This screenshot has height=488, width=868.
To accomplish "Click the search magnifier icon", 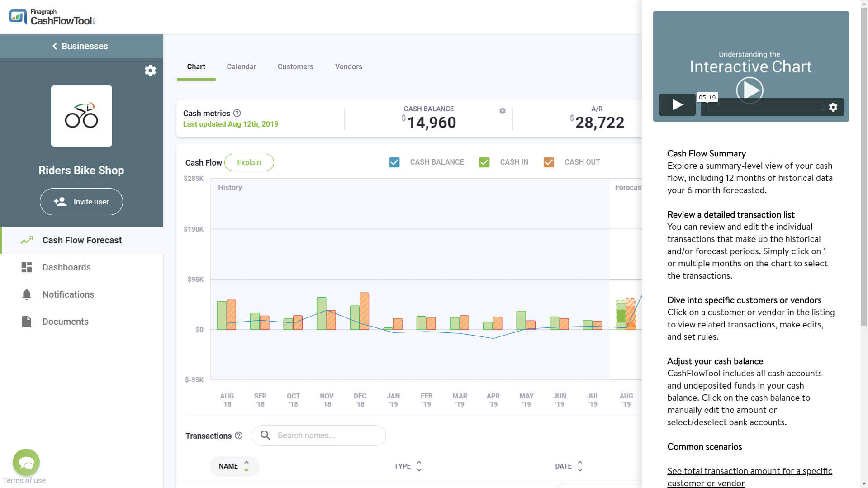I will pyautogui.click(x=266, y=436).
